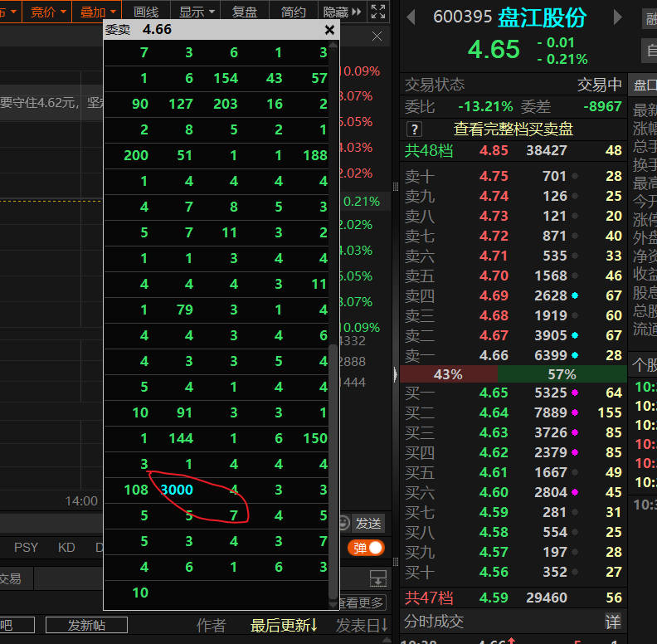Click the 委差 -8967 value
The width and height of the screenshot is (657, 644).
(602, 106)
